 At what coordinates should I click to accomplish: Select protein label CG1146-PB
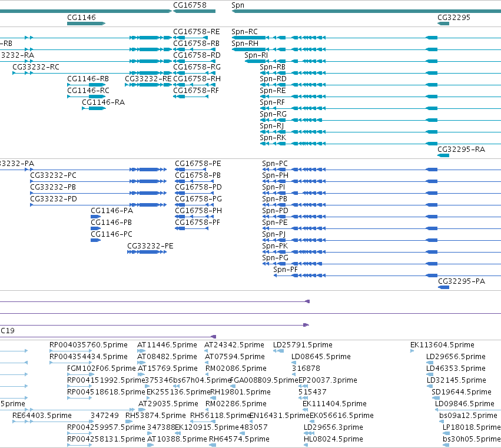[111, 223]
